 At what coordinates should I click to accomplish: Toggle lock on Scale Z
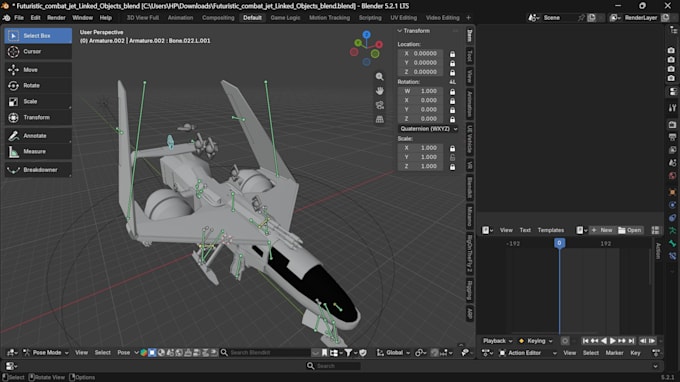pyautogui.click(x=452, y=167)
